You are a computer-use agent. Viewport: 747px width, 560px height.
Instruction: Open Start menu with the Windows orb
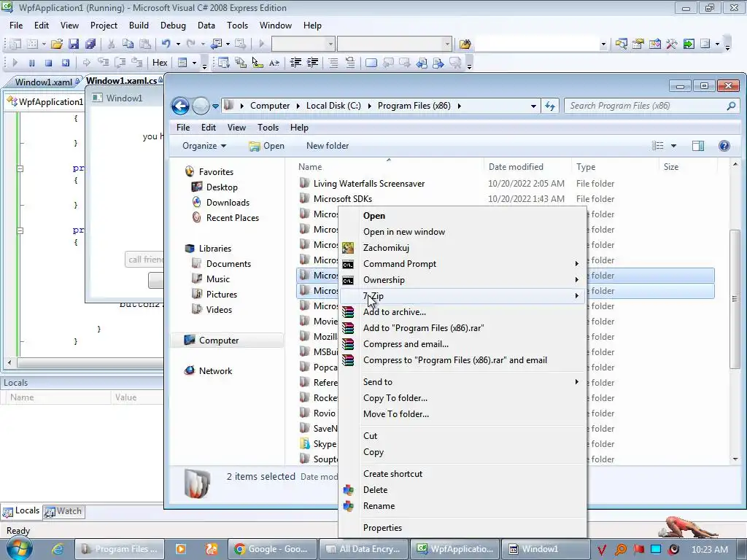(19, 548)
